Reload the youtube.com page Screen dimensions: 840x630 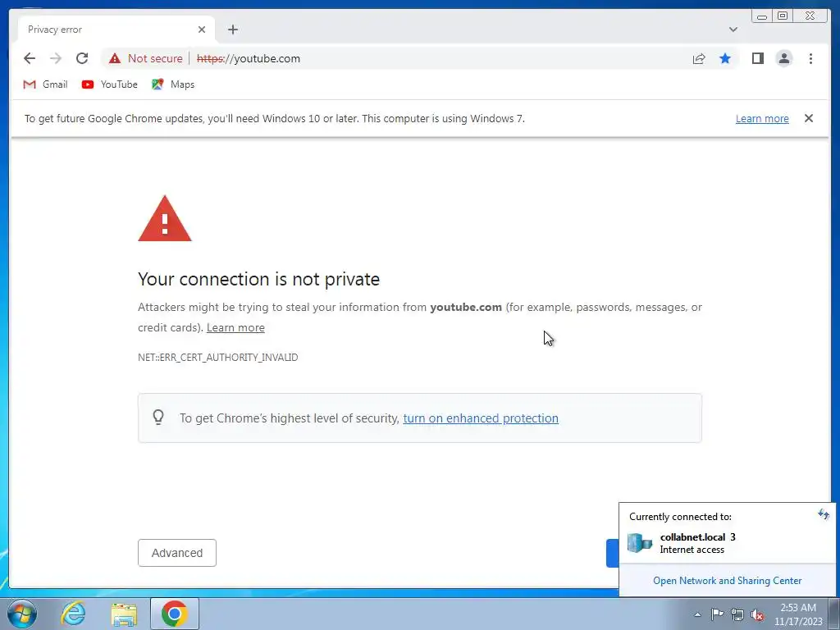point(82,58)
